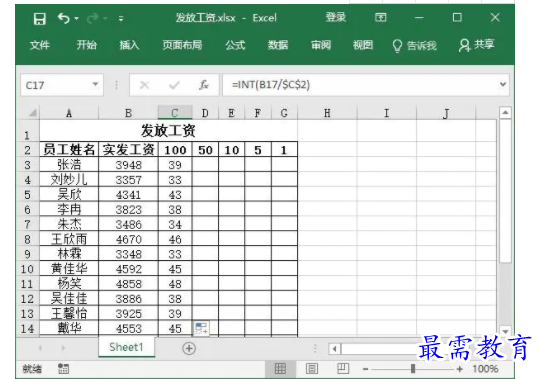Screen dimensions: 540x379
Task: Open Ribbon Display Options icon
Action: point(381,17)
